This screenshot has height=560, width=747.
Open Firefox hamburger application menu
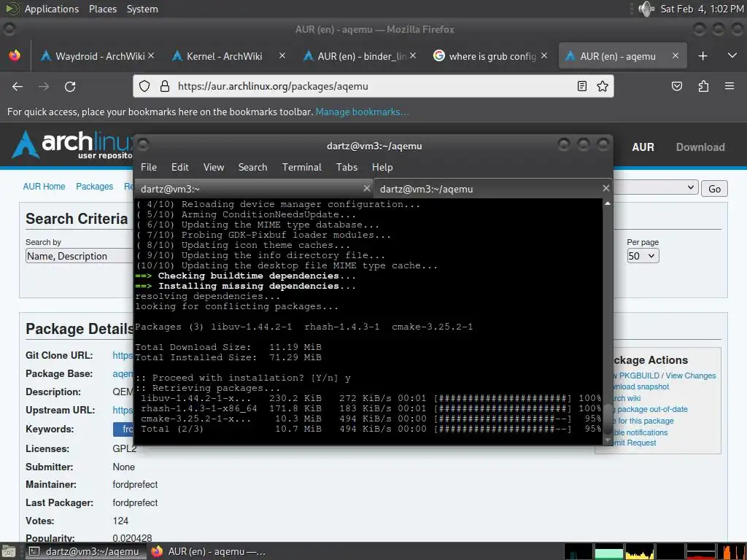729,86
